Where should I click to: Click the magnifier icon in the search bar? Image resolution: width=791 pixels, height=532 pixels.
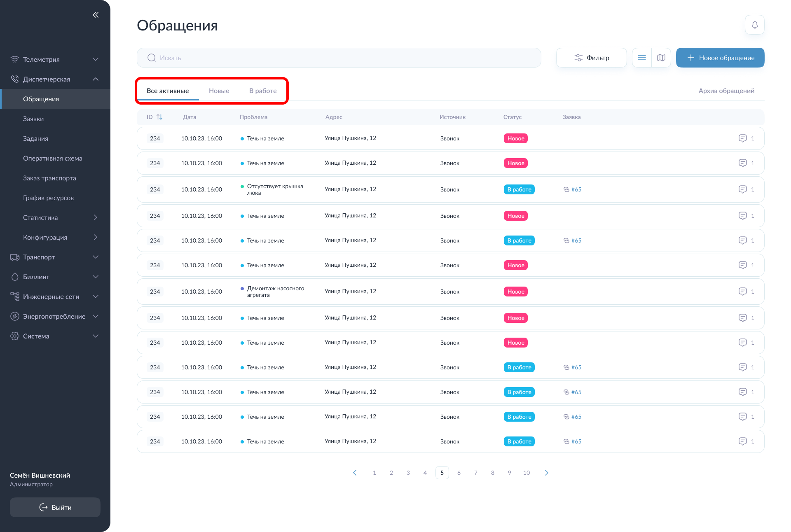[152, 58]
